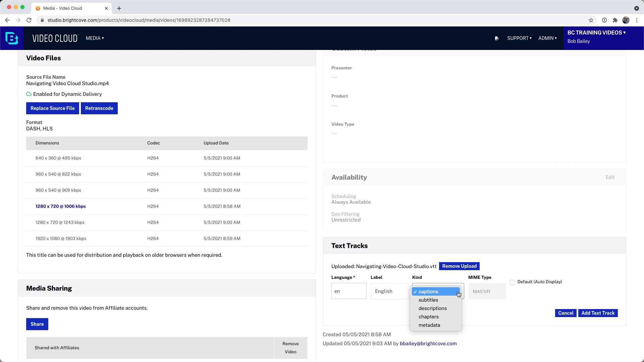Open the ADMIN dropdown menu
This screenshot has height=362, width=644.
(x=547, y=38)
